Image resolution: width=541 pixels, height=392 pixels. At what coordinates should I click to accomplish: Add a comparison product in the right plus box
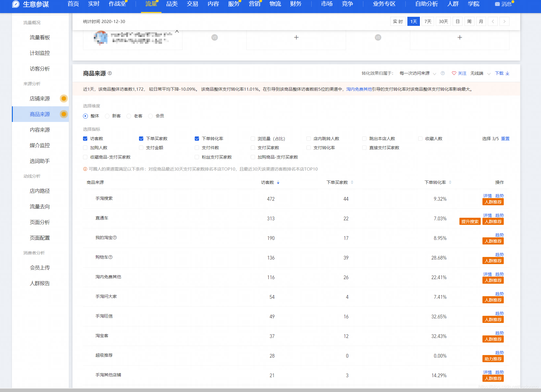point(460,37)
